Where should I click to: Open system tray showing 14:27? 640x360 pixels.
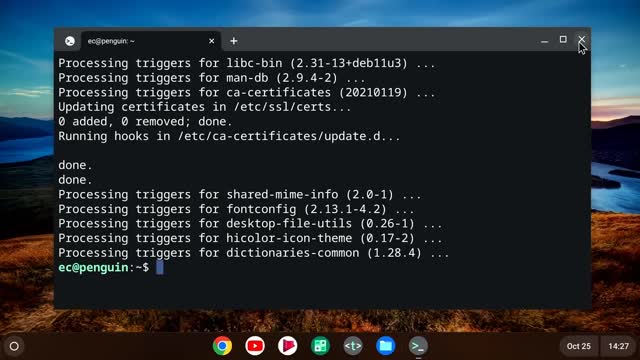618,346
